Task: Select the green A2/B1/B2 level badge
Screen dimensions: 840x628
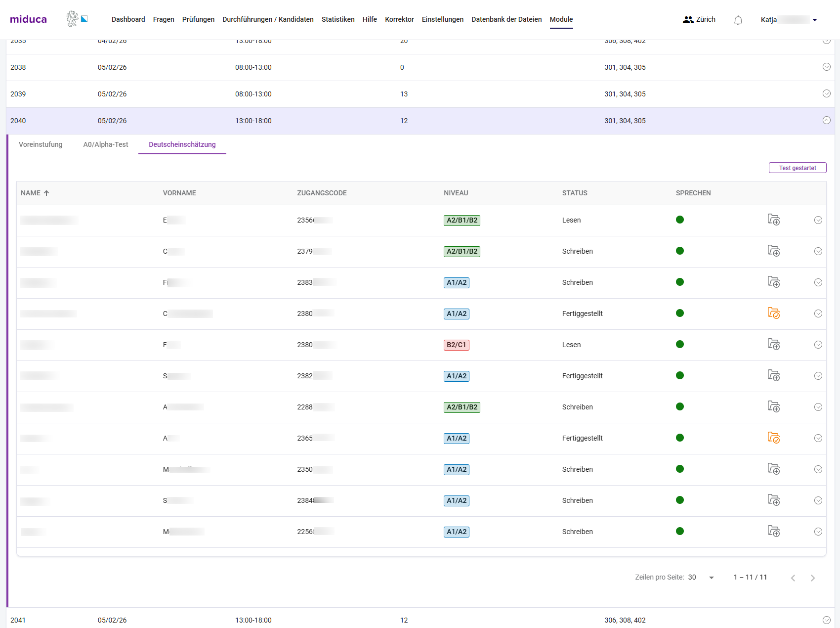Action: click(x=462, y=221)
